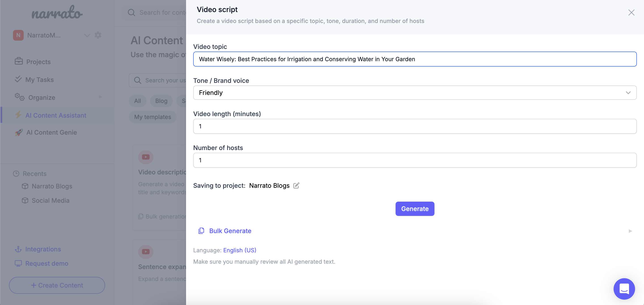The image size is (644, 305).
Task: Open Bulk Generate link
Action: pyautogui.click(x=230, y=231)
